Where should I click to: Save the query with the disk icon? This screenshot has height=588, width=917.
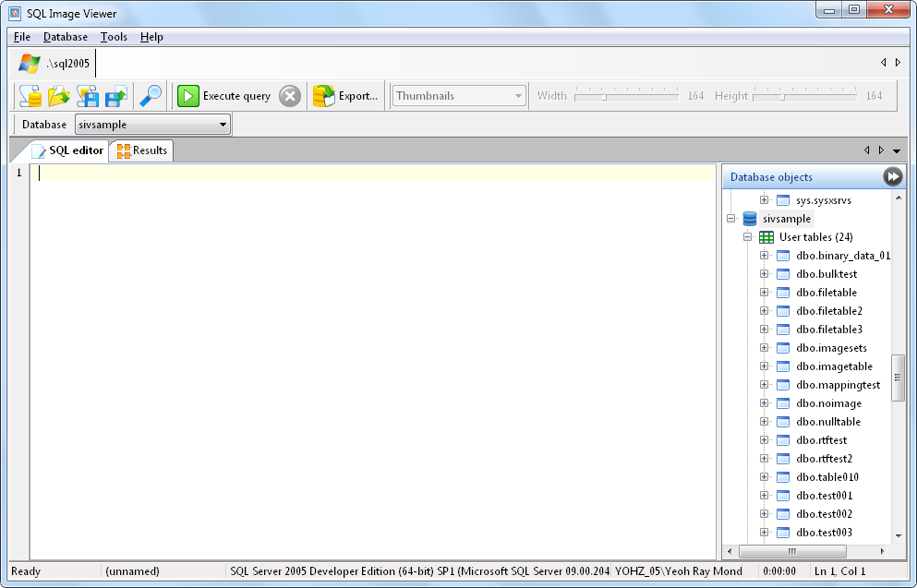(88, 96)
